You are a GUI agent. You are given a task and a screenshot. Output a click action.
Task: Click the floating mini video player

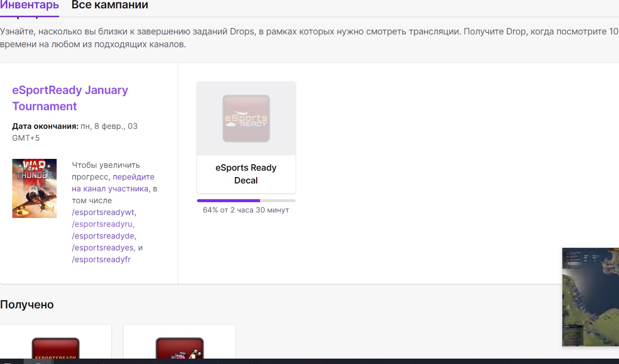[590, 297]
